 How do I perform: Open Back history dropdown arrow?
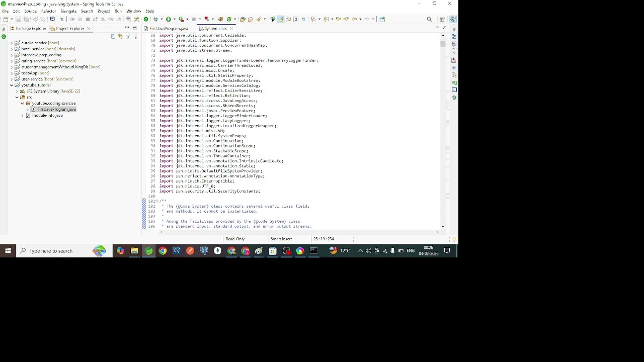(x=360, y=19)
